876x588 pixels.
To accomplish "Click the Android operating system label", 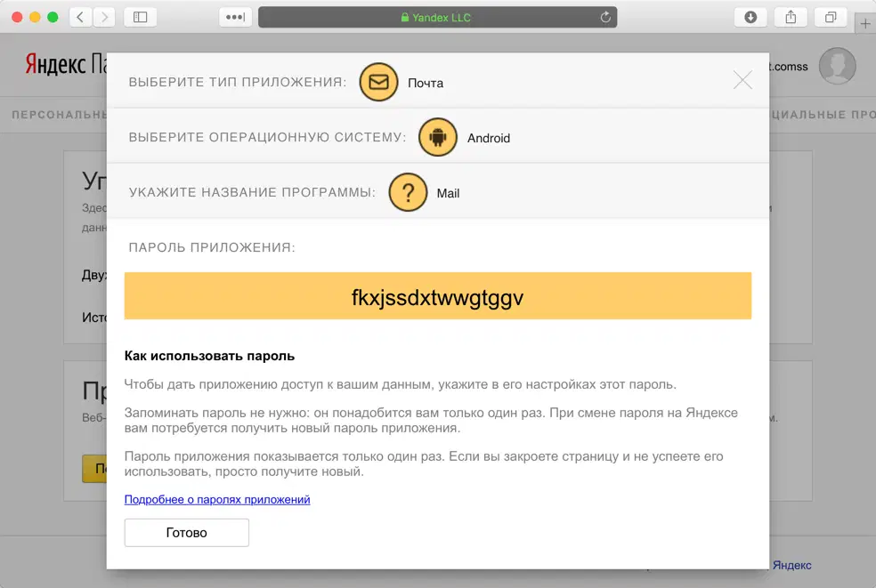I will tap(489, 138).
